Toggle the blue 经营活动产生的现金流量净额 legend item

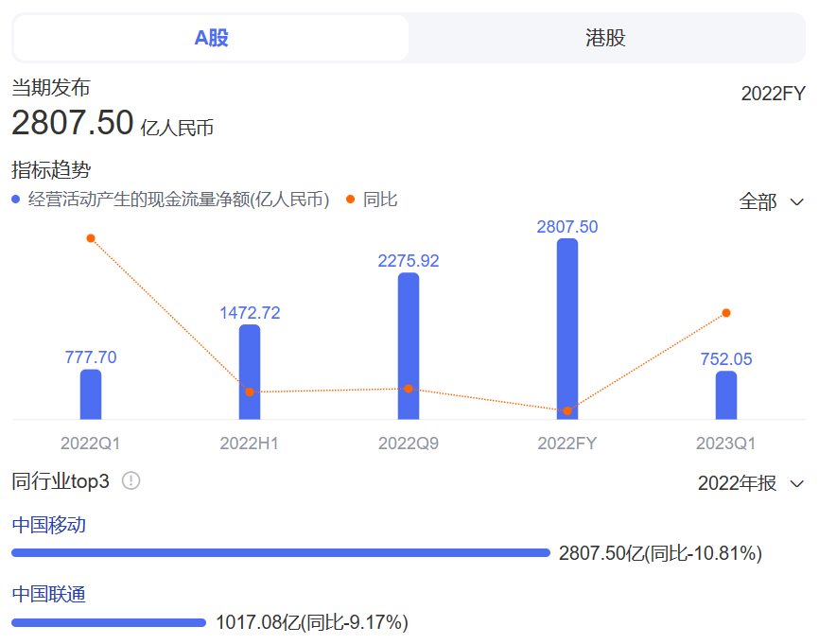point(170,200)
